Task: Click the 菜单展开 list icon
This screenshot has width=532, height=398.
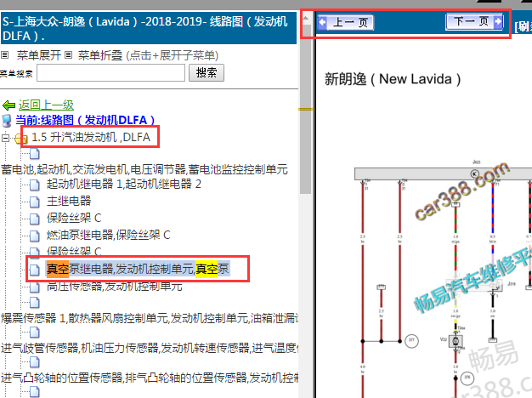Action: point(4,54)
